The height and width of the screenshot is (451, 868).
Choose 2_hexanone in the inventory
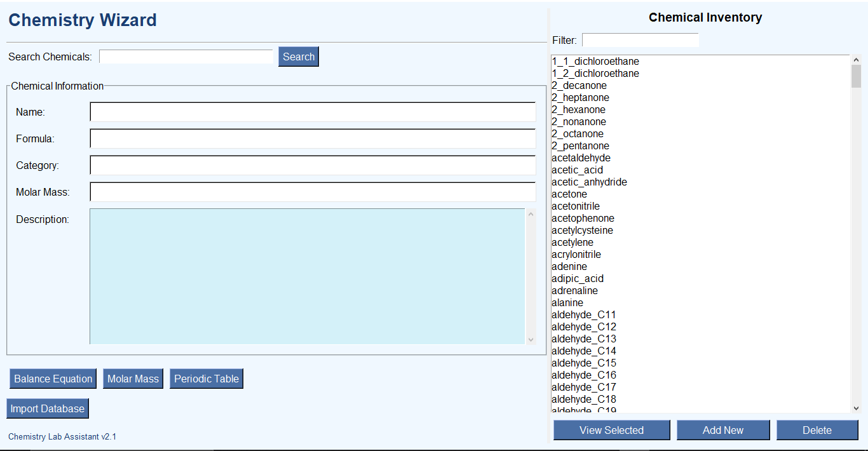tap(701, 110)
